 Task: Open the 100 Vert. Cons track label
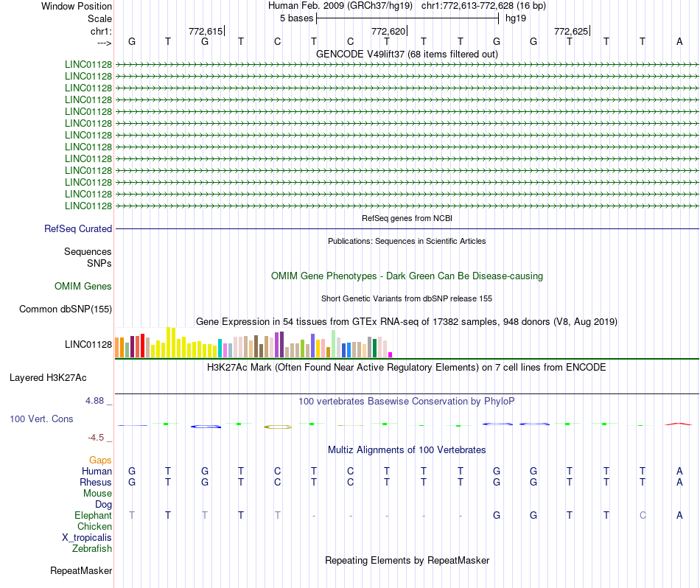(x=41, y=419)
